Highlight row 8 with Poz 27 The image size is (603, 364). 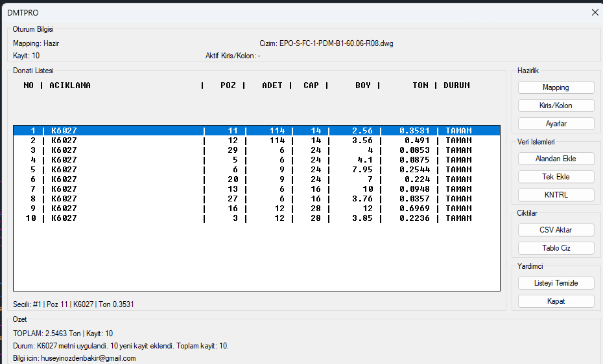coord(256,199)
